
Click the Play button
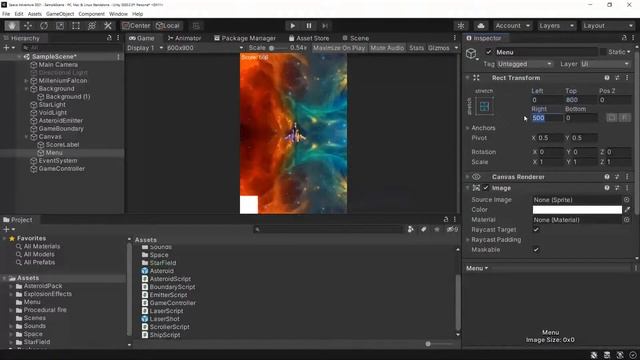293,26
